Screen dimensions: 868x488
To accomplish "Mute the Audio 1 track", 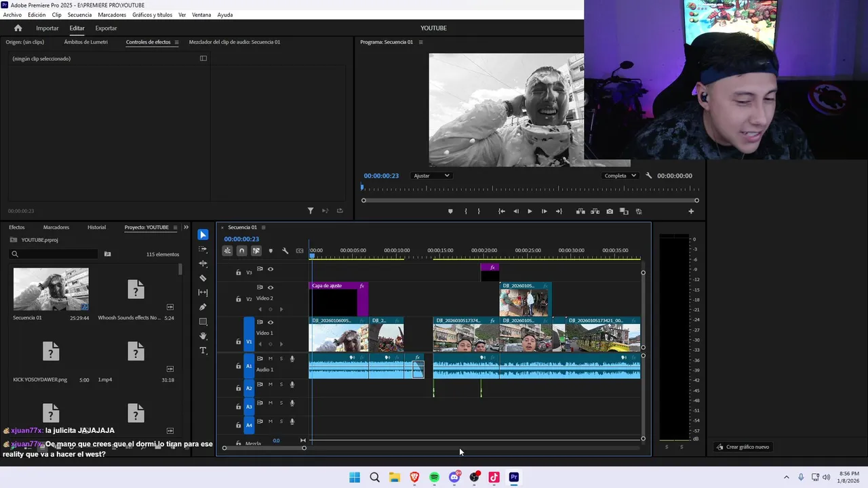I will 270,359.
